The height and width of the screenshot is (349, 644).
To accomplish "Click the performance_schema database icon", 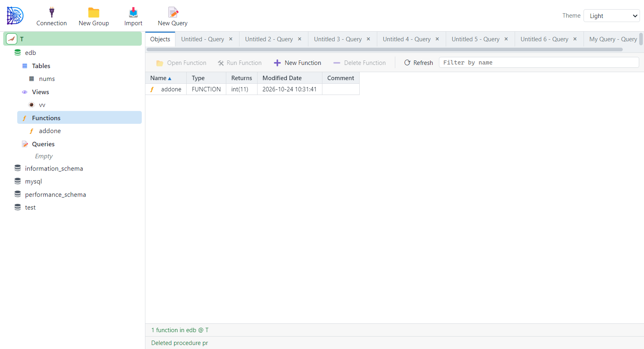I will [x=18, y=194].
